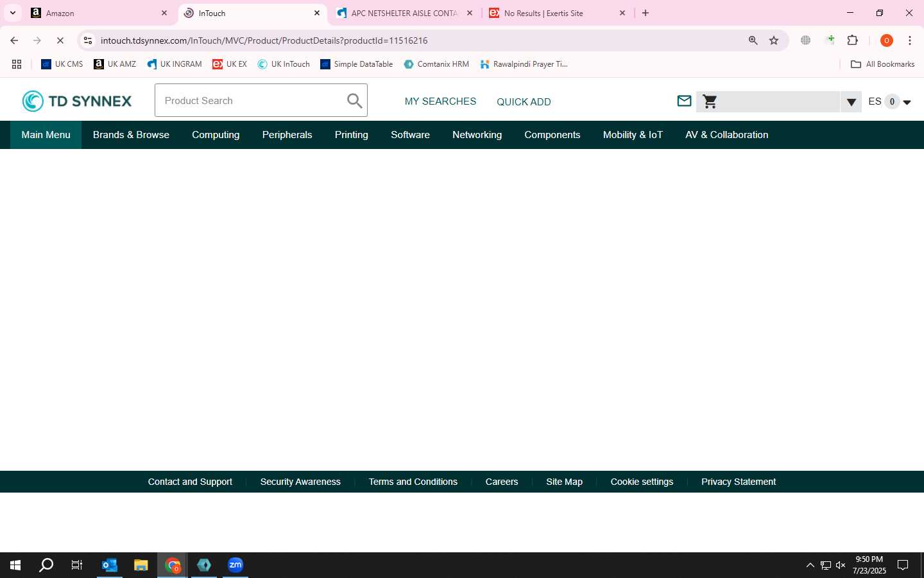View site information icon

[x=88, y=40]
